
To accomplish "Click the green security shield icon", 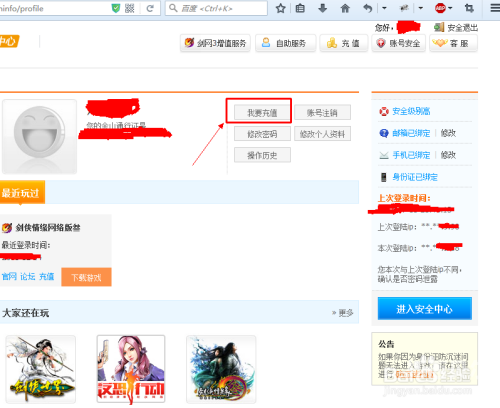I will coord(116,8).
